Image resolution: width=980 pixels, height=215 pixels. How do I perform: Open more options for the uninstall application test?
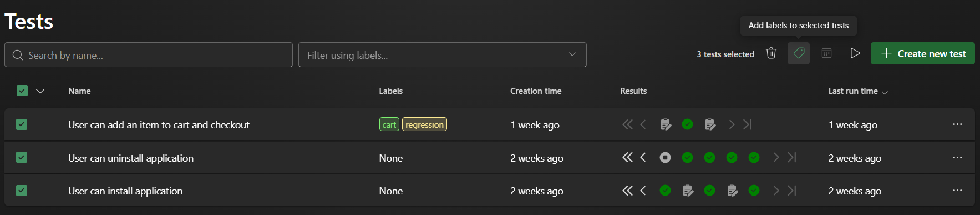[x=957, y=158]
